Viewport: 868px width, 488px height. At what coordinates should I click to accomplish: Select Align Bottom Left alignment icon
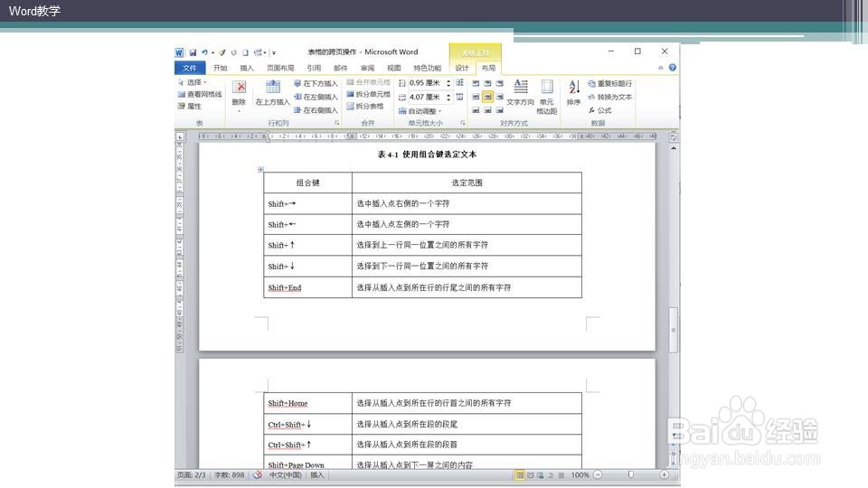[x=476, y=110]
